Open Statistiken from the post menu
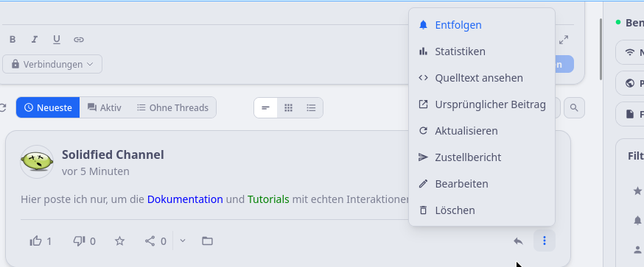The height and width of the screenshot is (267, 644). (x=482, y=51)
